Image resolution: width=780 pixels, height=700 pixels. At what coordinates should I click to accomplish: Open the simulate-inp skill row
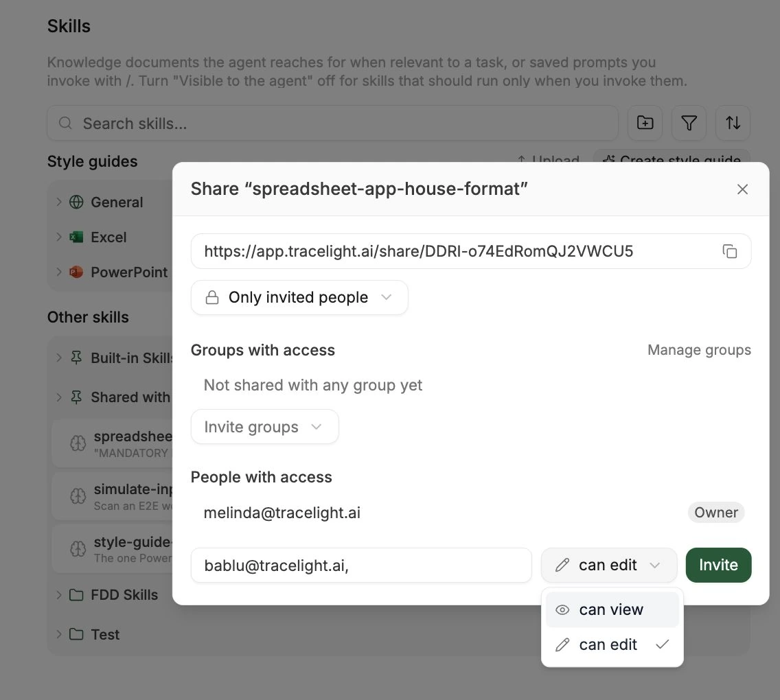tap(113, 495)
